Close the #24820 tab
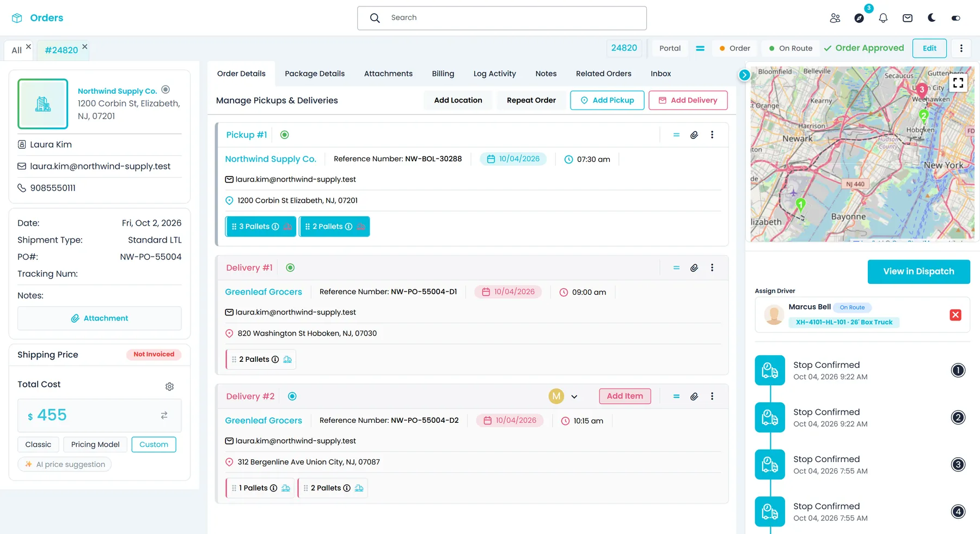This screenshot has width=980, height=534. pos(85,47)
